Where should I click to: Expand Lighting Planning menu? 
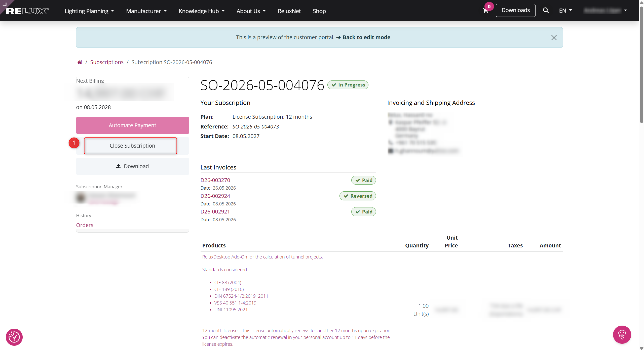(x=89, y=11)
